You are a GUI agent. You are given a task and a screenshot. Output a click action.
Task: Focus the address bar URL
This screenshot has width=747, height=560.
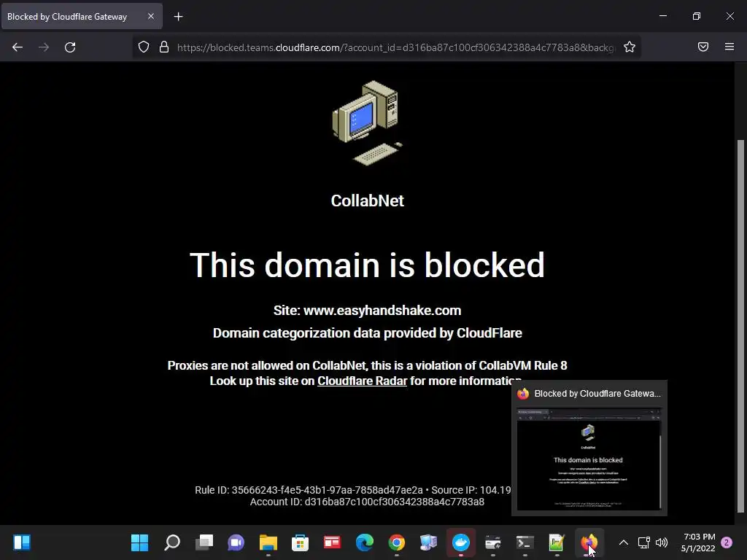coord(396,47)
